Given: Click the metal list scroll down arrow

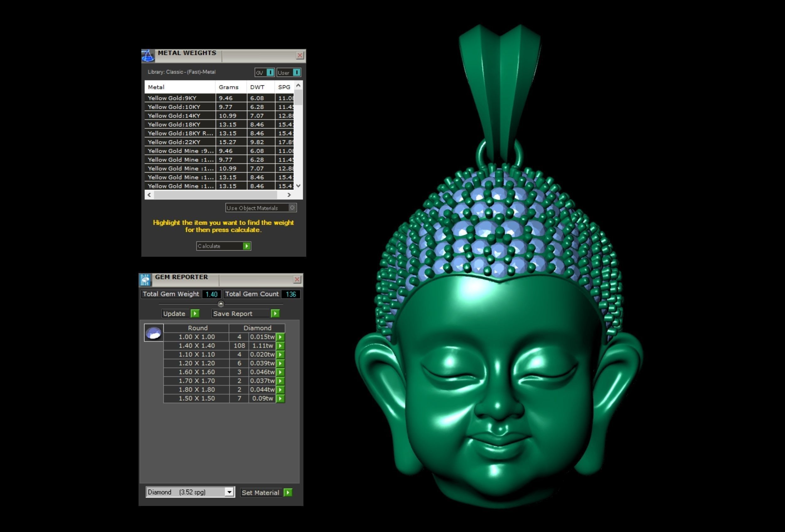Looking at the screenshot, I should 298,186.
